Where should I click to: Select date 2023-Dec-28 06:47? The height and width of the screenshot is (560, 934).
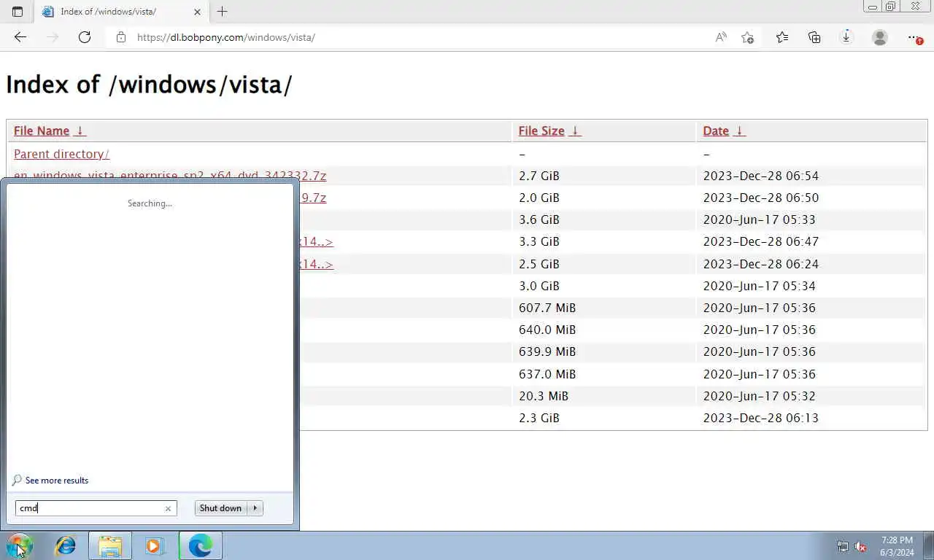760,241
